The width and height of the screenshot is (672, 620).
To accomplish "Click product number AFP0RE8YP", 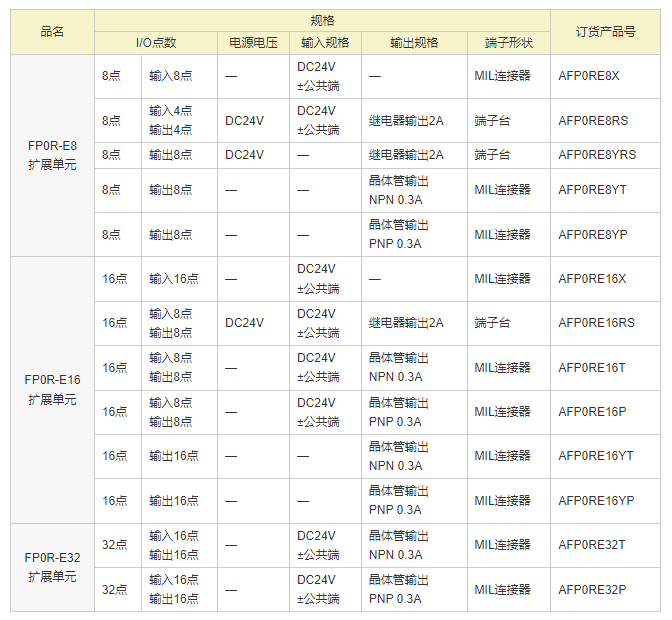I will click(x=593, y=235).
